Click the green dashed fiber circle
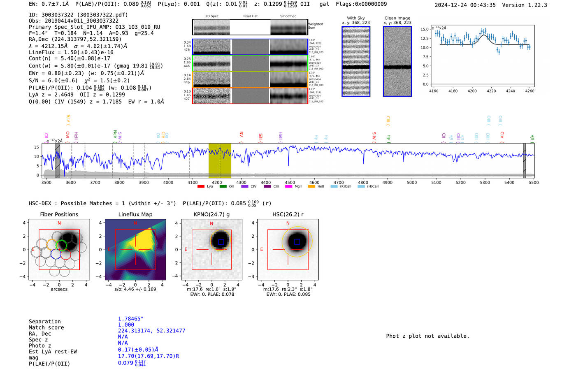This screenshot has height=392, width=576. pyautogui.click(x=62, y=245)
